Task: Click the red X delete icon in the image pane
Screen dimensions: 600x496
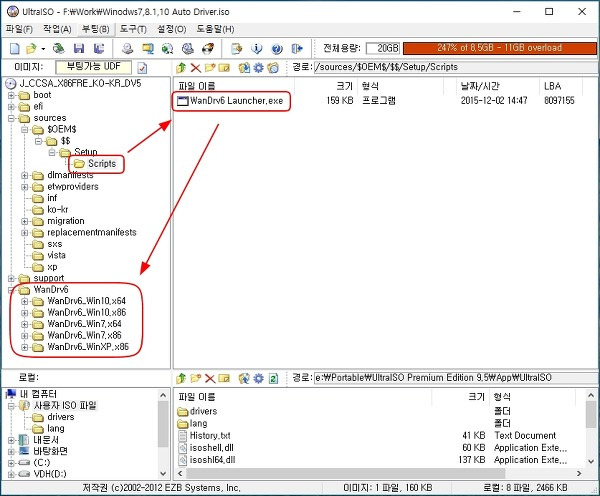Action: (x=196, y=68)
